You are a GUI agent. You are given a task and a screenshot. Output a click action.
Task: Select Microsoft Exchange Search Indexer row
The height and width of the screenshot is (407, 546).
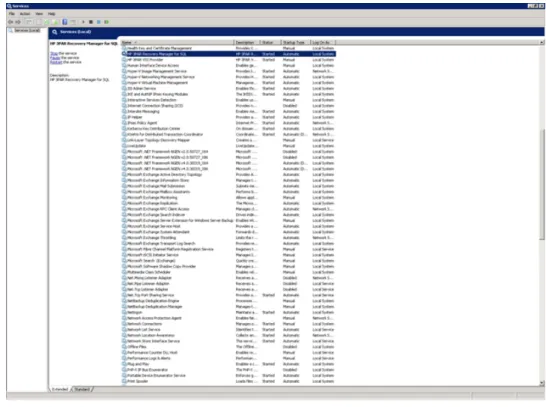click(228, 215)
